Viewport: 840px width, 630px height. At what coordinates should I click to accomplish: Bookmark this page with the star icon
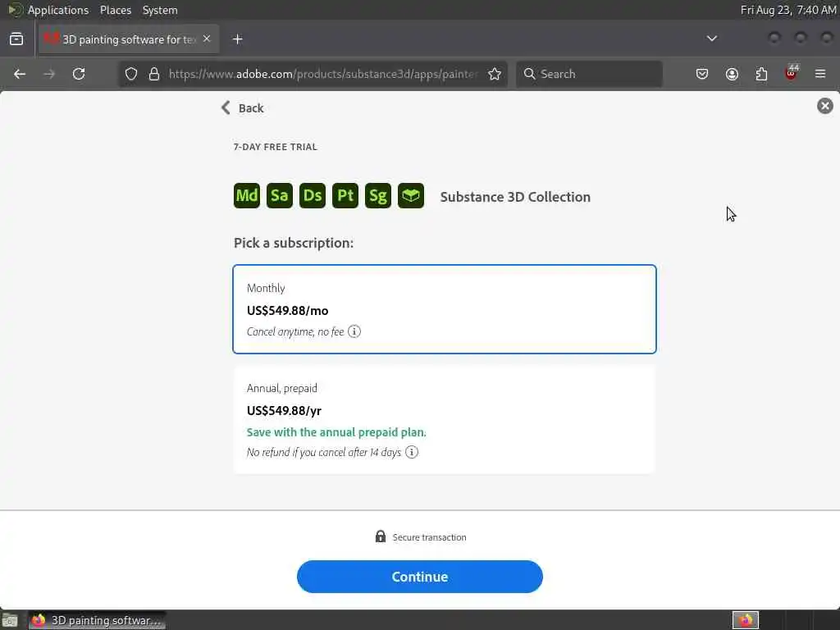tap(495, 74)
